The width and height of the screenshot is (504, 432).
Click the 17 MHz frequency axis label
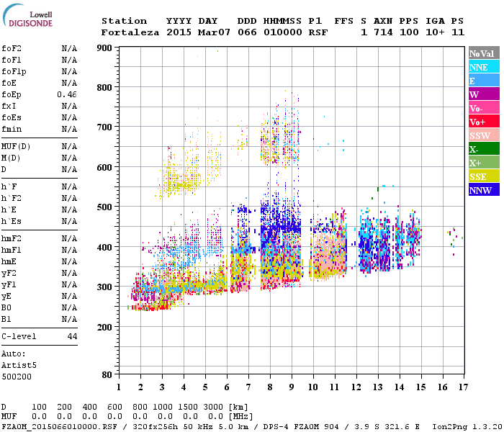463,387
